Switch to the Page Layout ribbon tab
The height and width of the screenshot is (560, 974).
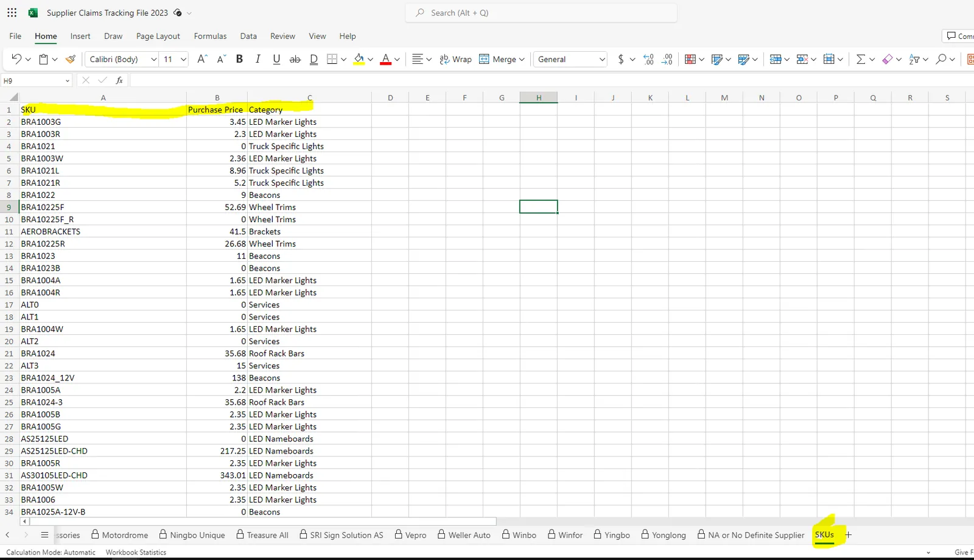(158, 36)
